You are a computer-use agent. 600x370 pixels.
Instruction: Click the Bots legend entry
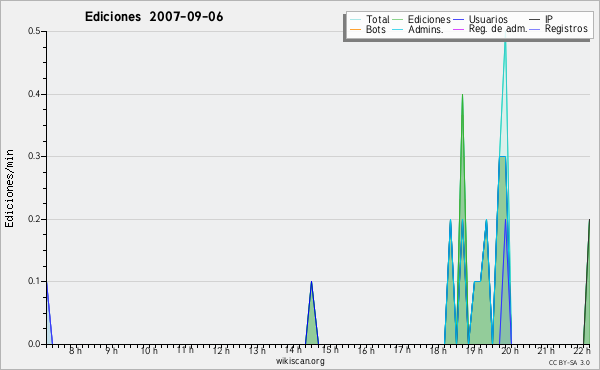click(x=368, y=29)
